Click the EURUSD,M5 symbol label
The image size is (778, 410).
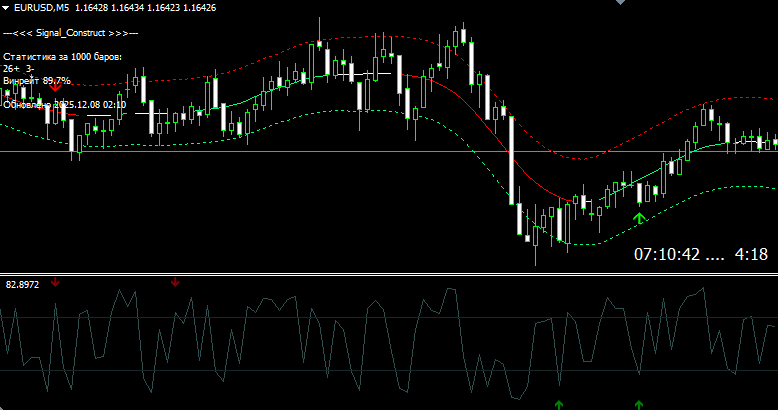coord(42,8)
